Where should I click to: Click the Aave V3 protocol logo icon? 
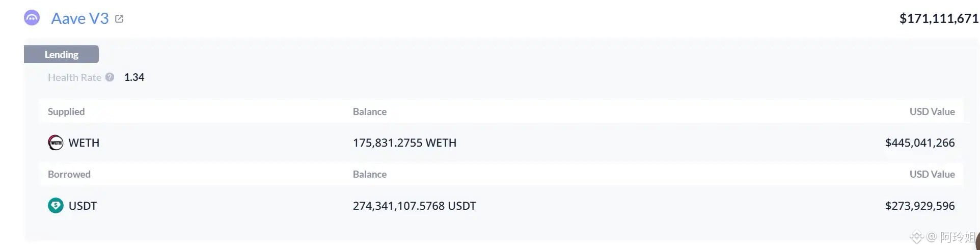pos(32,18)
